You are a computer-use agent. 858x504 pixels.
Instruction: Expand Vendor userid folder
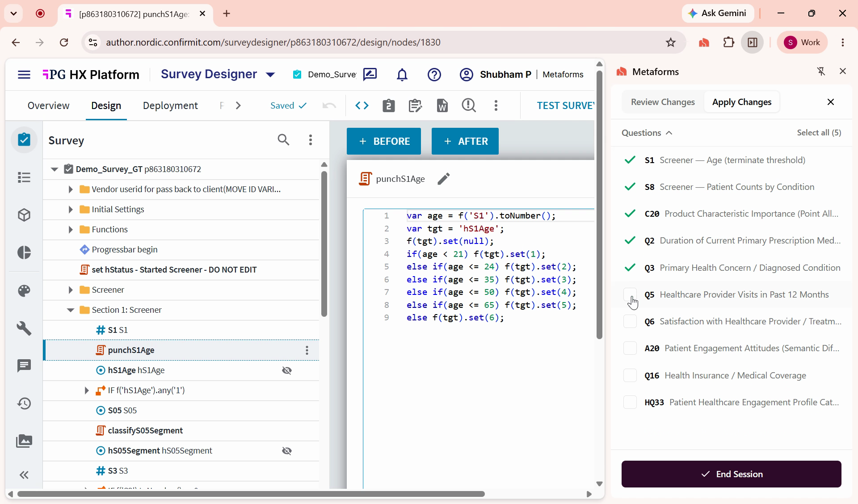[x=70, y=189]
